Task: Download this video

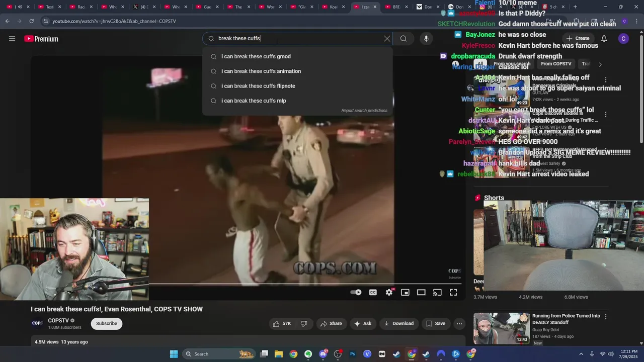Action: (x=398, y=323)
